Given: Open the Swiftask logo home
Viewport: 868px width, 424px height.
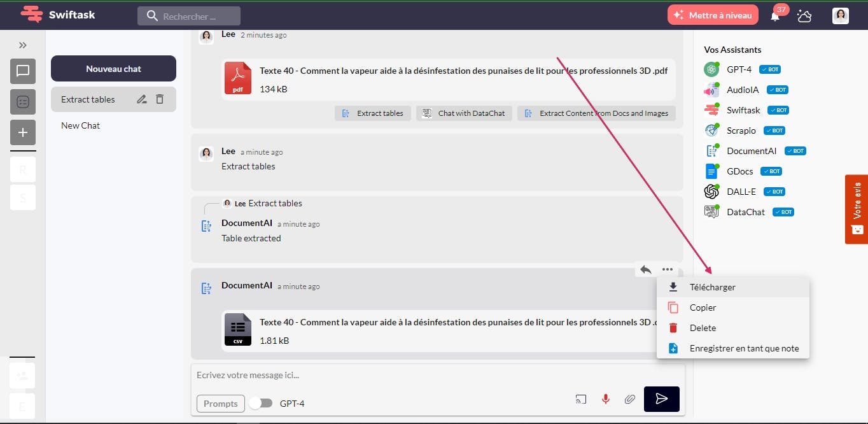Looking at the screenshot, I should pos(57,14).
